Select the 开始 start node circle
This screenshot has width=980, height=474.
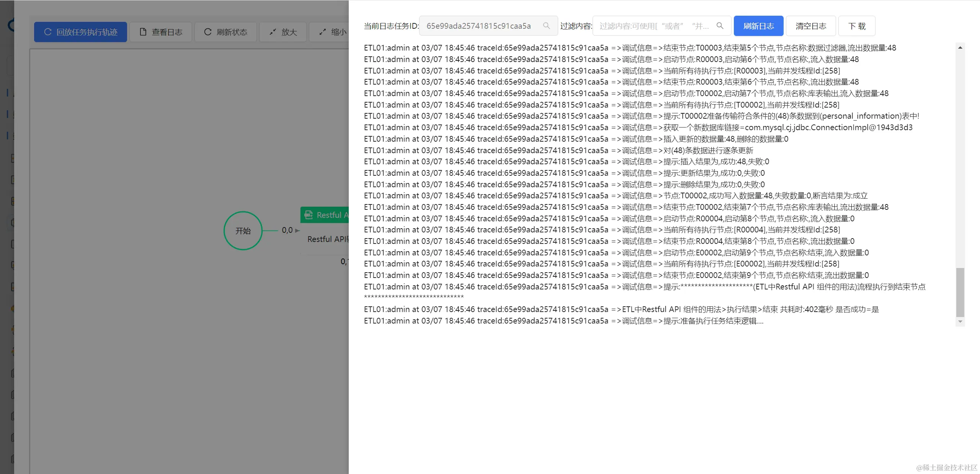click(243, 230)
